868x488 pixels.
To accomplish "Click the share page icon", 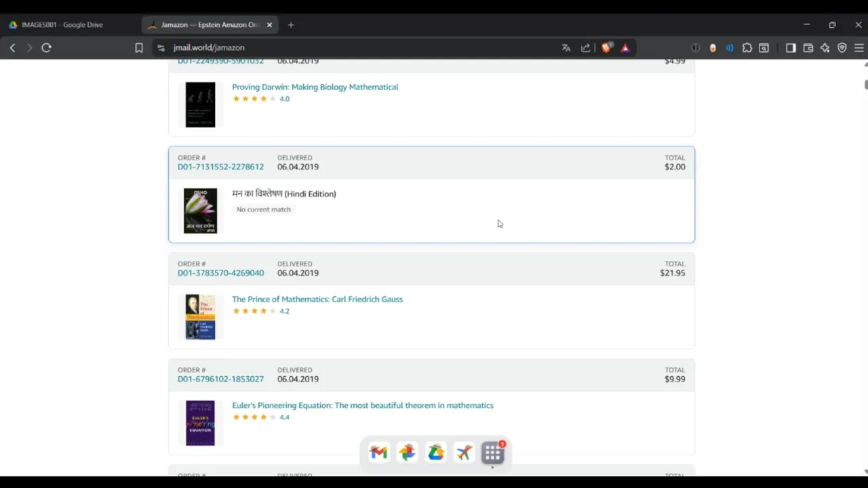I will (x=585, y=47).
